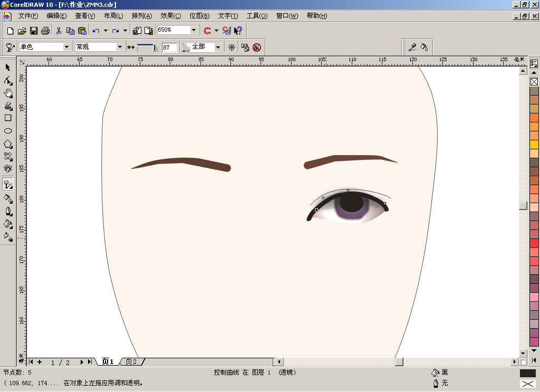This screenshot has width=540, height=392.
Task: Click the Clear transparency red icon
Action: 257,47
